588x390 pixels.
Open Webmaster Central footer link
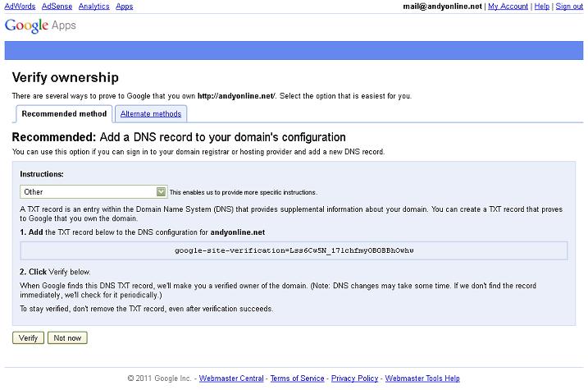pyautogui.click(x=231, y=379)
